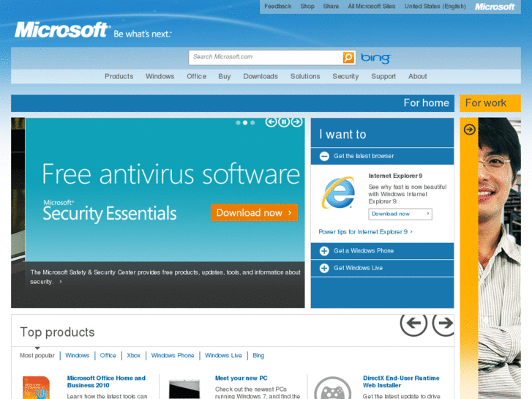
Task: Open the Shop link
Action: tap(307, 7)
